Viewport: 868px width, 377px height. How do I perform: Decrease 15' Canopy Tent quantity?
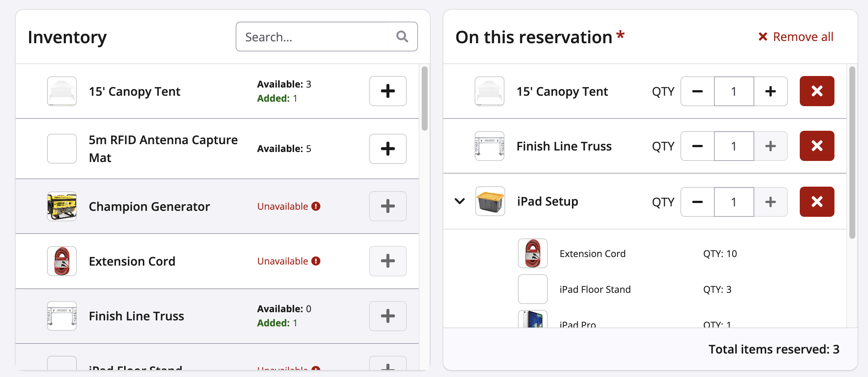697,91
